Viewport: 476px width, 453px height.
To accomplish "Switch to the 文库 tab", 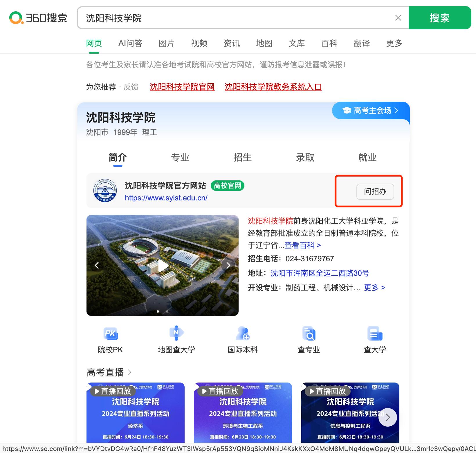I will pos(297,44).
